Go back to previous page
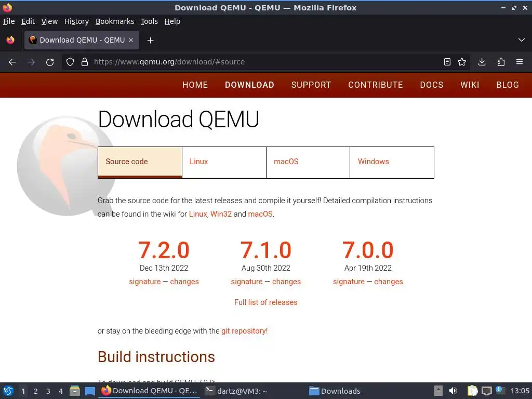Screen dimensions: 532x399 (12, 62)
